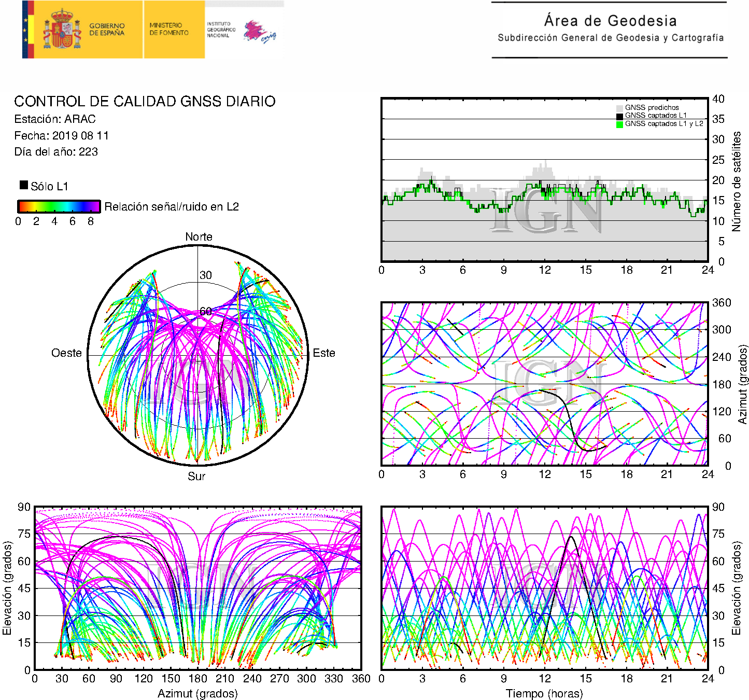Image resolution: width=749 pixels, height=700 pixels.
Task: Click the gray GNSS predichos legend square
Action: click(x=619, y=108)
